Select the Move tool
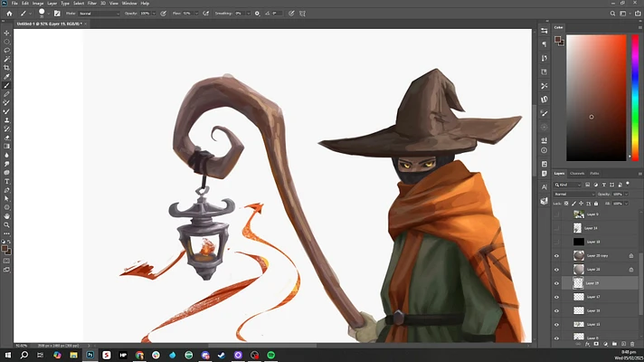The width and height of the screenshot is (644, 362). point(6,33)
